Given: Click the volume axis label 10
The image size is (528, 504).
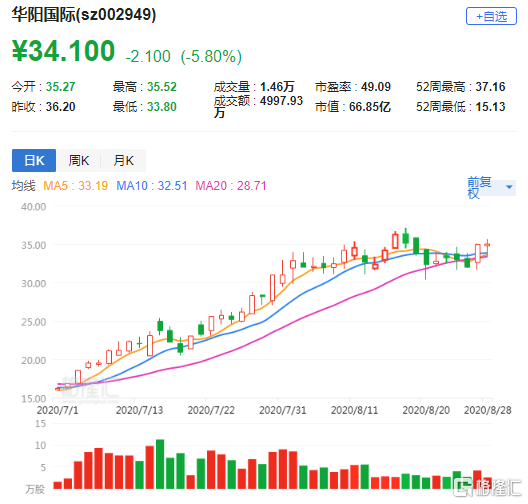Looking at the screenshot, I should click(40, 445).
